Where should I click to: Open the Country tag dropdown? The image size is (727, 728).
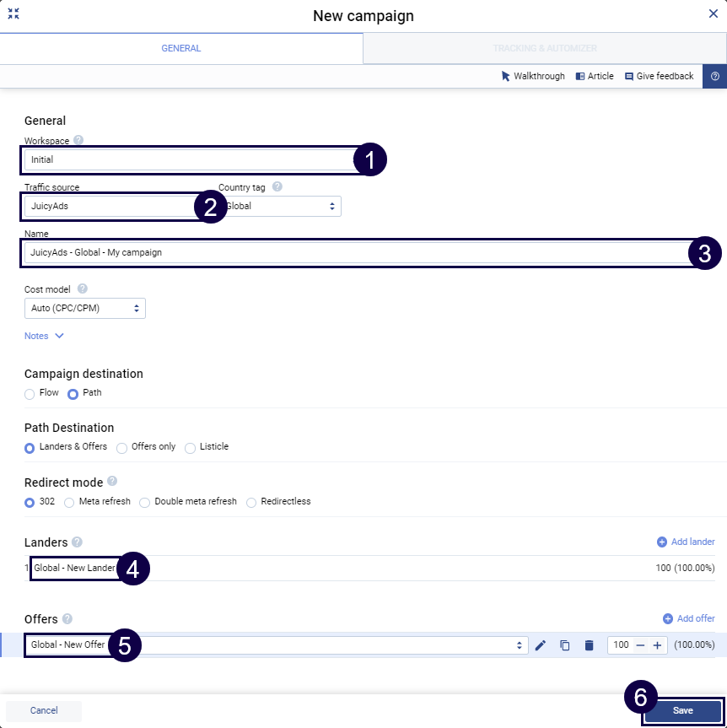(282, 206)
